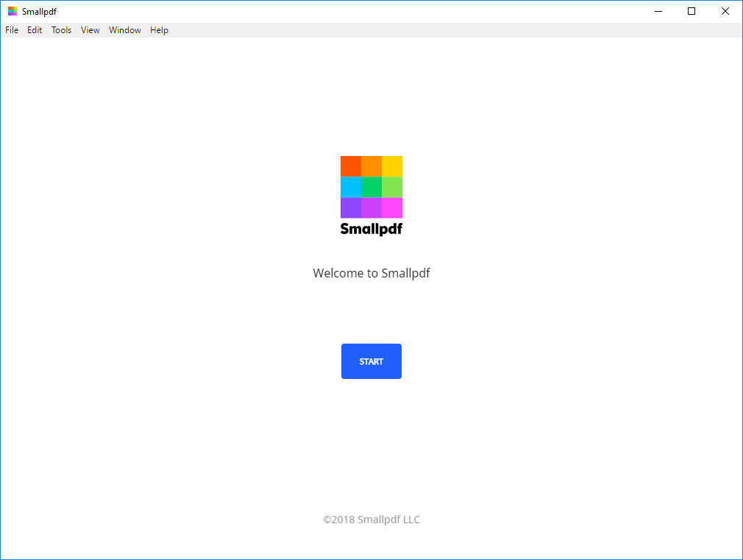The height and width of the screenshot is (560, 743).
Task: Click the blue START button
Action: pyautogui.click(x=371, y=361)
